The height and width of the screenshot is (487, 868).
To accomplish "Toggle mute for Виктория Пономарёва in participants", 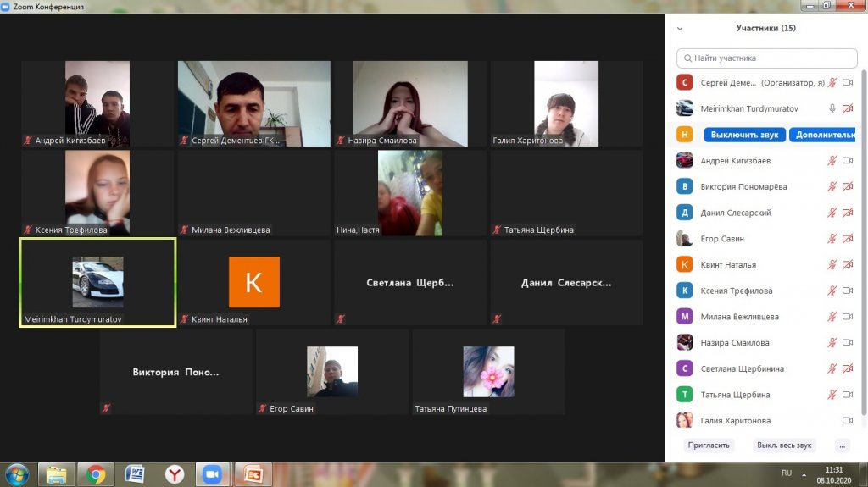I will (832, 187).
